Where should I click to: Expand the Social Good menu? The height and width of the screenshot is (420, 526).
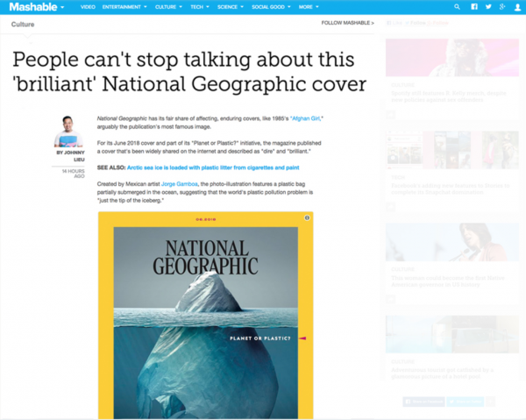(271, 7)
